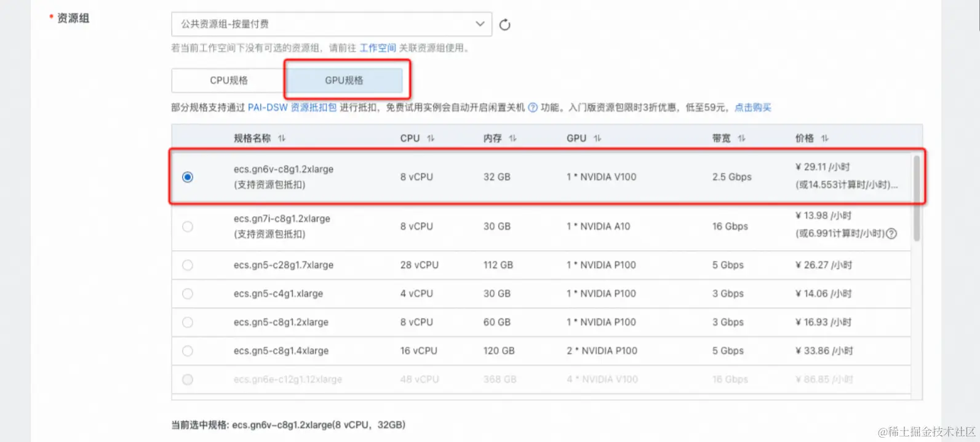Screen dimensions: 980x442
Task: Sort table by 价格 column icon
Action: (824, 138)
